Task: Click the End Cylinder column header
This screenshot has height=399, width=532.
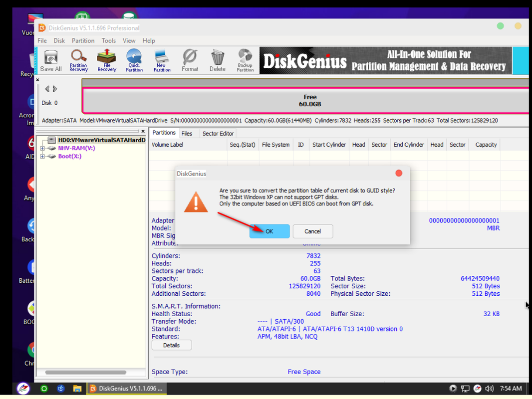Action: pos(409,145)
